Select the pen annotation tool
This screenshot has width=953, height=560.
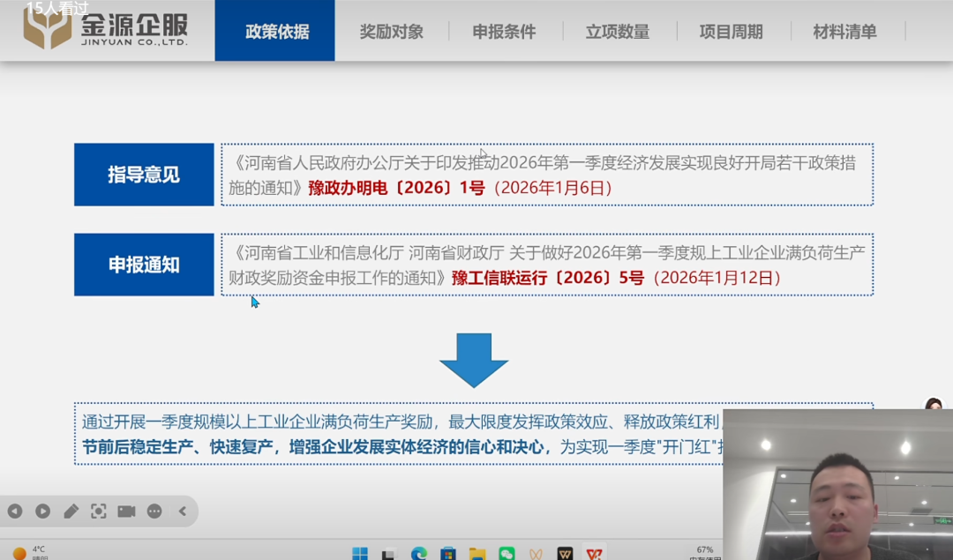coord(71,511)
